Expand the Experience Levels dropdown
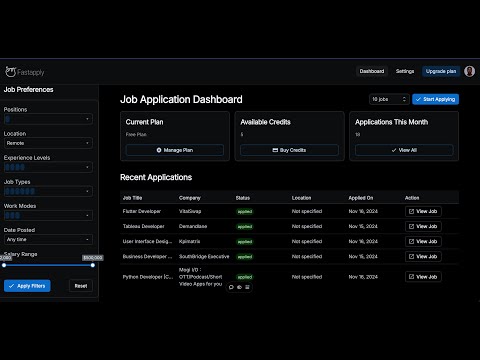The image size is (480, 360). click(48, 167)
